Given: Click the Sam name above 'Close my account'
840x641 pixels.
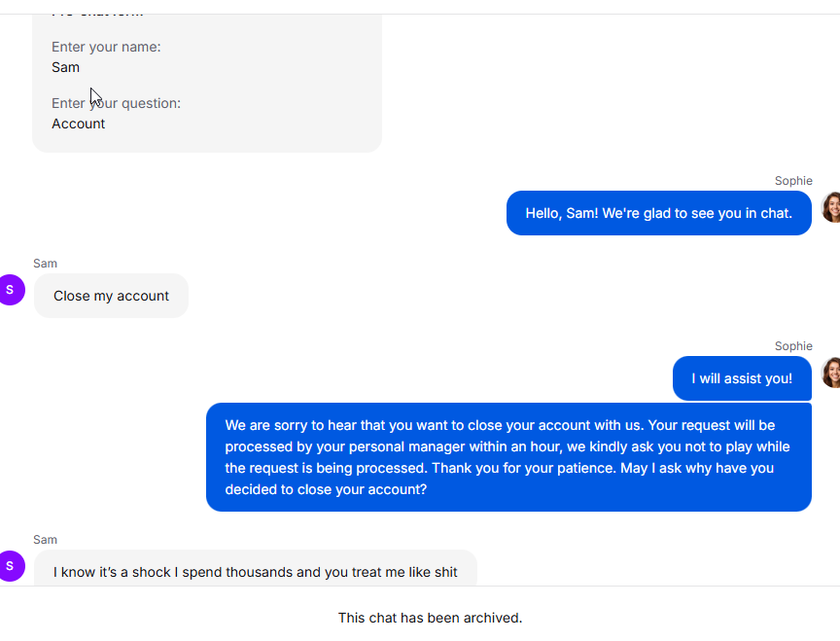Looking at the screenshot, I should 45,264.
